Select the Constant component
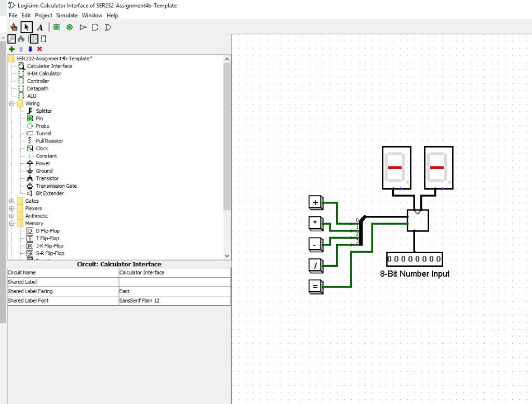Screen dimensions: 532x404 pos(46,156)
